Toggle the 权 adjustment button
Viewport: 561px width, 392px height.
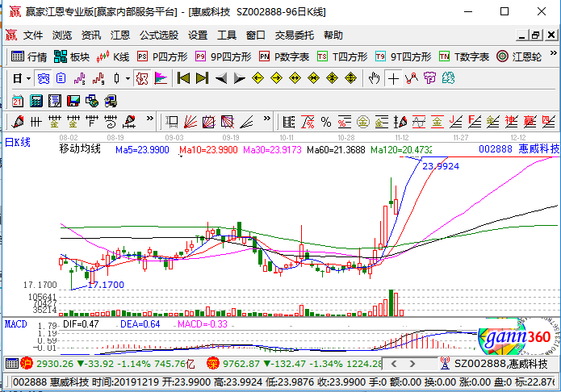click(142, 78)
